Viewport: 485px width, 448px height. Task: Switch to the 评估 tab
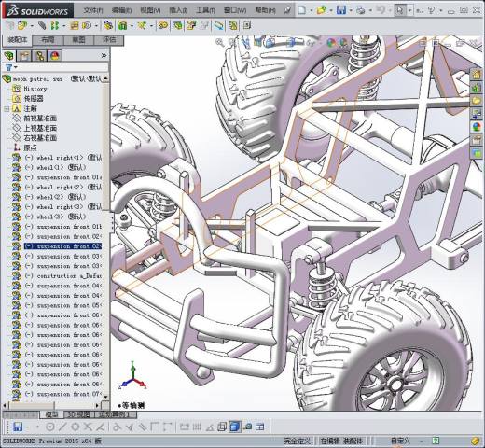coord(109,40)
